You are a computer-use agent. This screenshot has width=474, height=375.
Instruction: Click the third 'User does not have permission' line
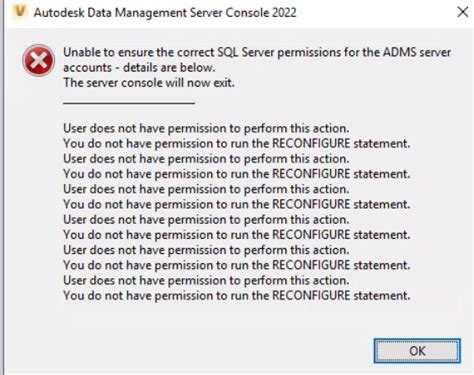pos(206,189)
